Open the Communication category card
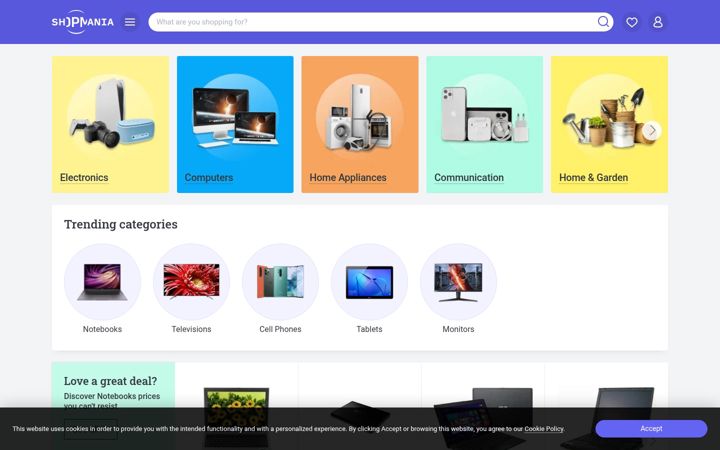The image size is (720, 450). pyautogui.click(x=484, y=124)
